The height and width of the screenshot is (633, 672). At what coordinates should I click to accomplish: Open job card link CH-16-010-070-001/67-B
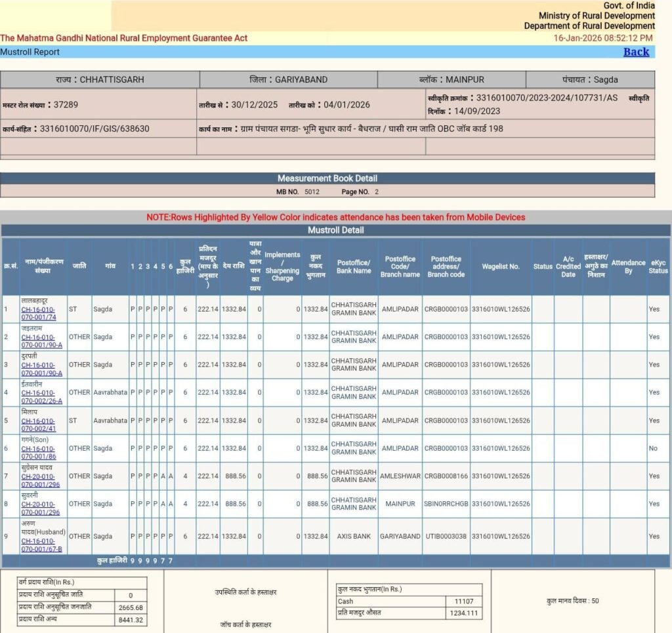[x=41, y=544]
